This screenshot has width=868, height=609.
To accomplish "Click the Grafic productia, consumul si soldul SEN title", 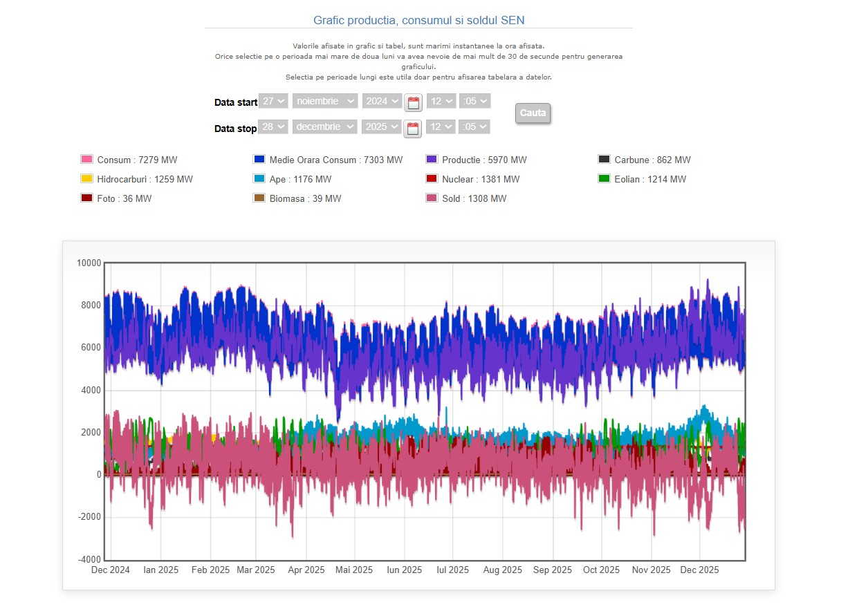I will [x=418, y=20].
